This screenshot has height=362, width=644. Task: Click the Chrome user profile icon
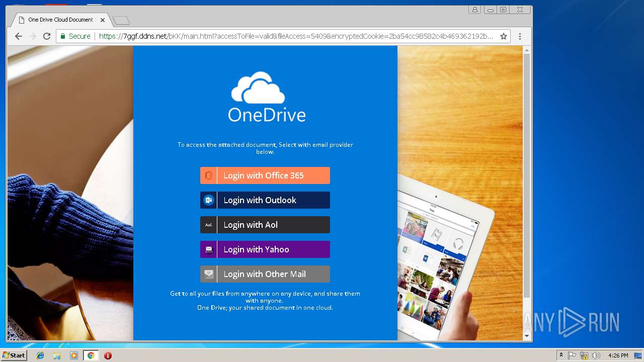pyautogui.click(x=474, y=10)
